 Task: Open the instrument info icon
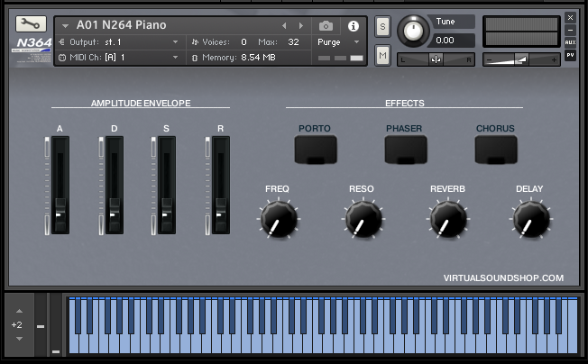tap(353, 26)
